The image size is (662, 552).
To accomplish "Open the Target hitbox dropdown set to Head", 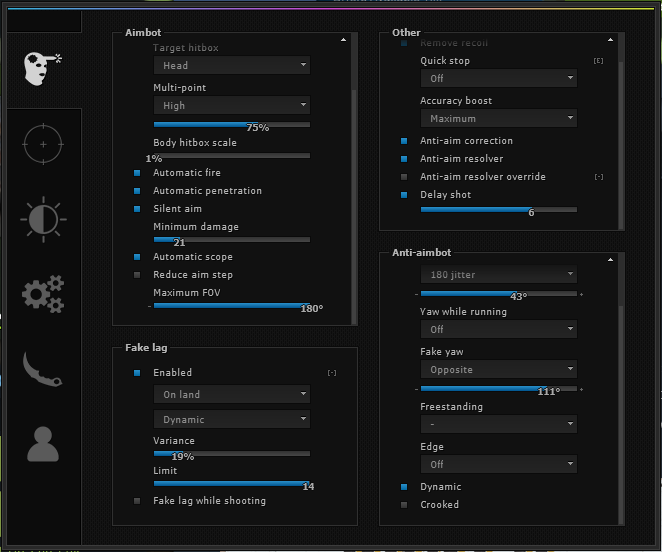I will (x=231, y=65).
